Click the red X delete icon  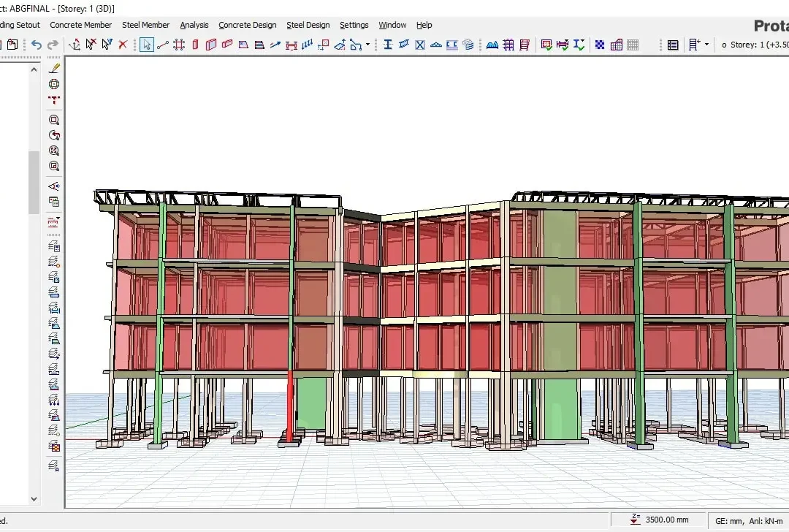coord(123,45)
